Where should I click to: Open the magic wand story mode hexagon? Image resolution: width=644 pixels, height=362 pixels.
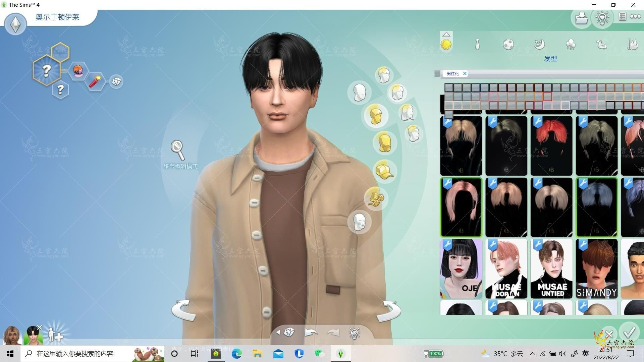tap(95, 81)
